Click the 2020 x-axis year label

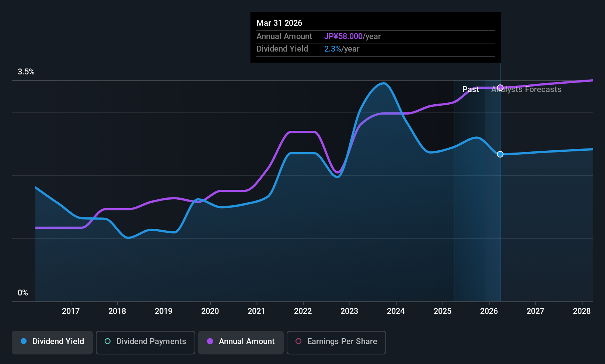click(x=210, y=311)
